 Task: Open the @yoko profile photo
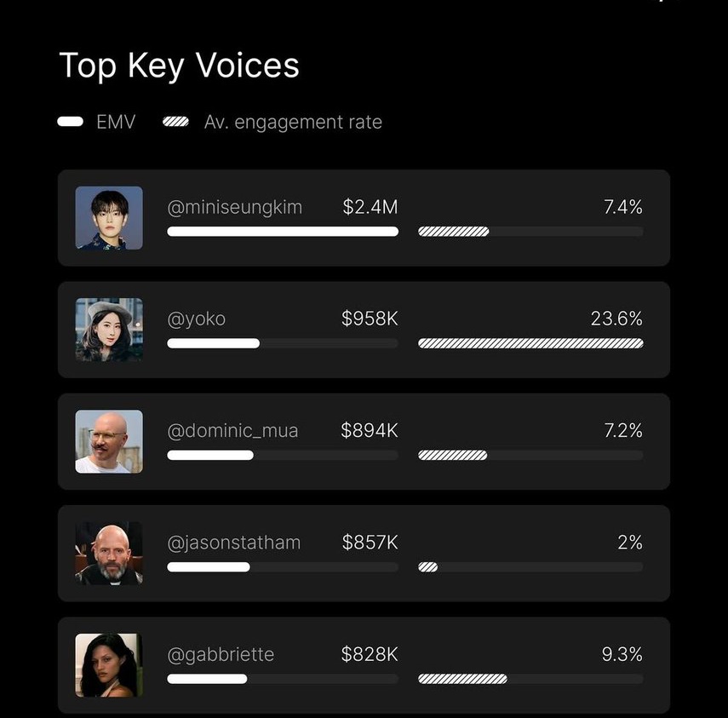pos(109,330)
